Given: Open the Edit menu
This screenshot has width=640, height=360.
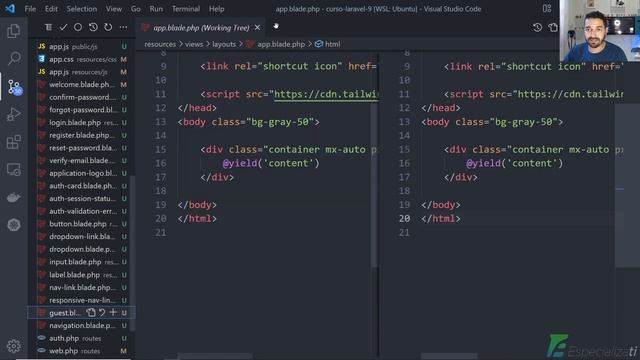Looking at the screenshot, I should pos(51,9).
